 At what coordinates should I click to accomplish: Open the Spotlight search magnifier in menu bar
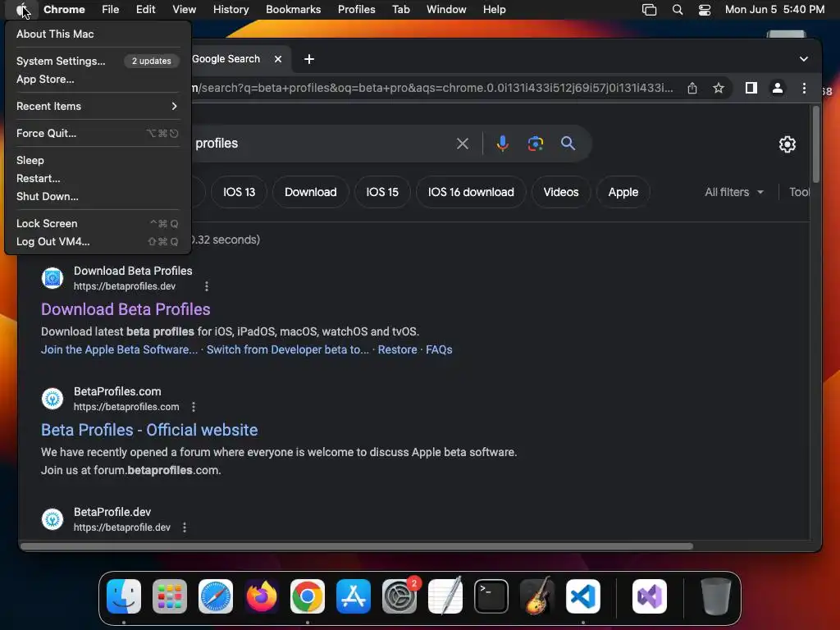pos(677,10)
